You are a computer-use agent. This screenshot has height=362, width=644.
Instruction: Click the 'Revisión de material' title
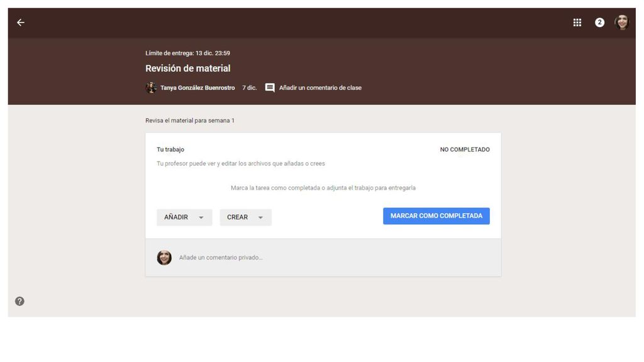pos(187,69)
